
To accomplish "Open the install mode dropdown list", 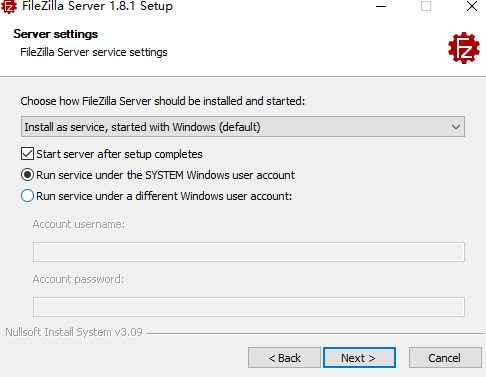I will 243,127.
